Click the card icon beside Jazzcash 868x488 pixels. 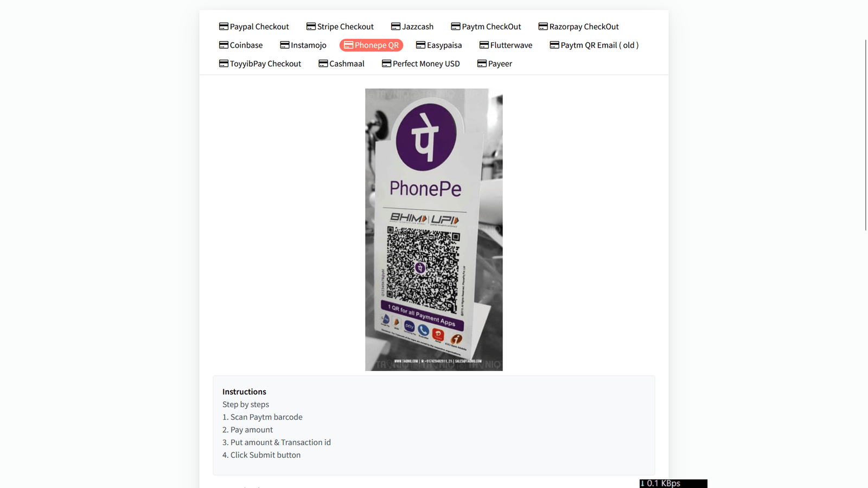[x=395, y=27]
